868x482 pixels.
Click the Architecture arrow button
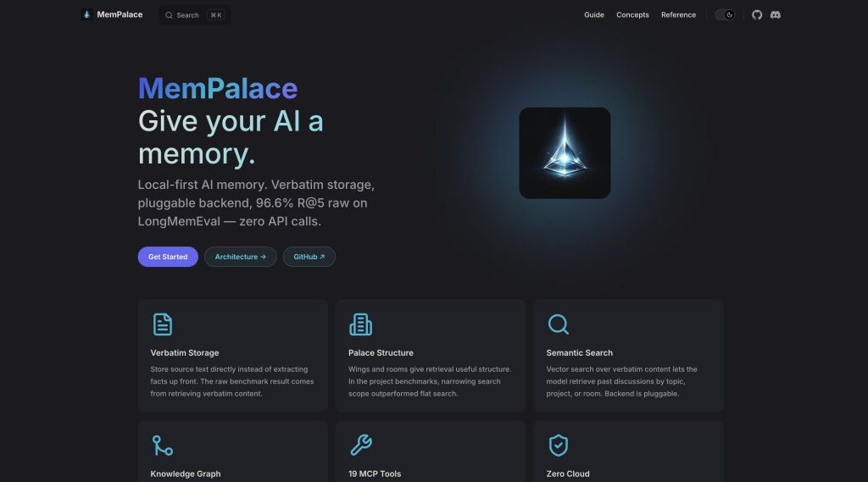pos(240,257)
